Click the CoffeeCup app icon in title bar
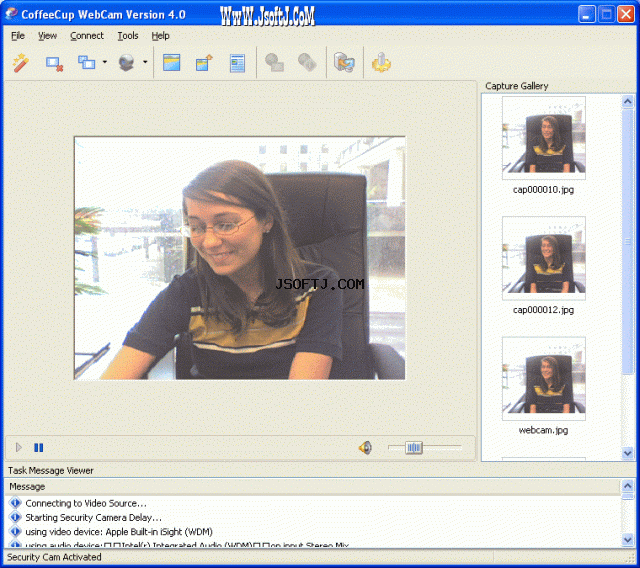The height and width of the screenshot is (568, 640). (11, 13)
